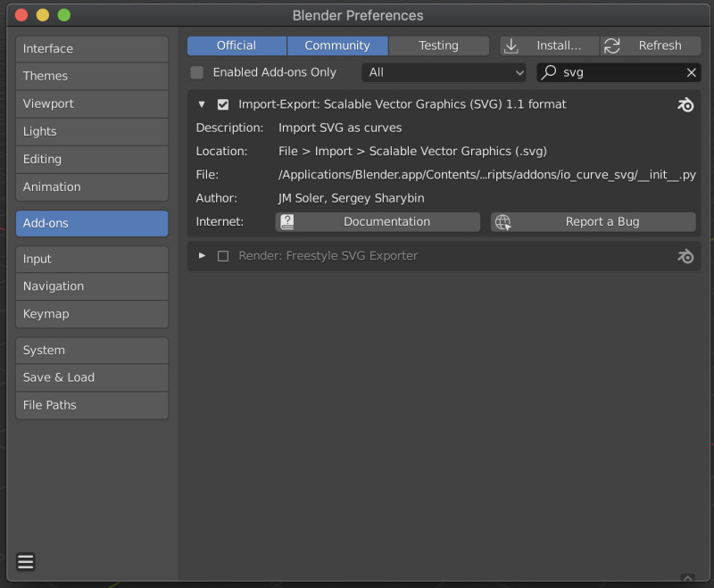Open the Themes preferences tab
Viewport: 714px width, 588px height.
pos(92,76)
